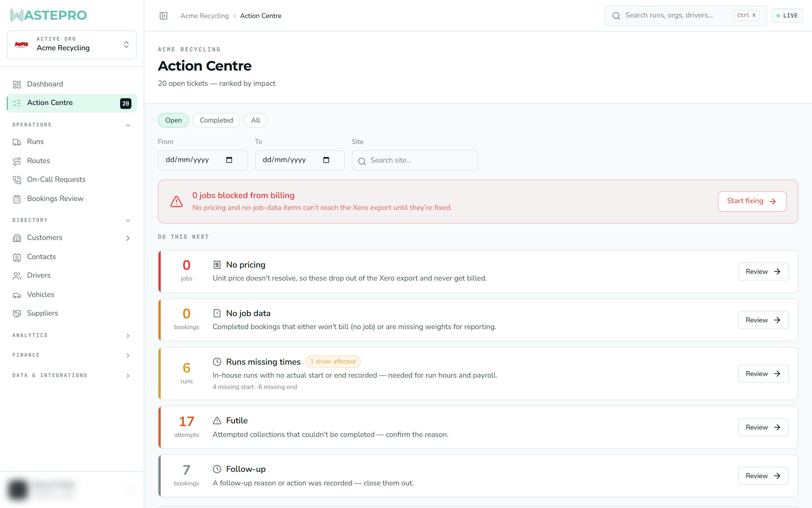Open the Suppliers directory
This screenshot has width=812, height=508.
click(x=72, y=313)
